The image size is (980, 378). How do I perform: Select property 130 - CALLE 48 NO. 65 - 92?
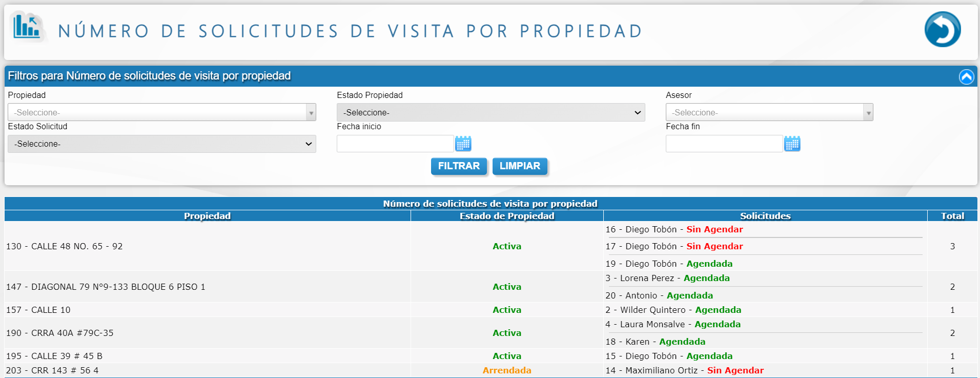[x=65, y=246]
